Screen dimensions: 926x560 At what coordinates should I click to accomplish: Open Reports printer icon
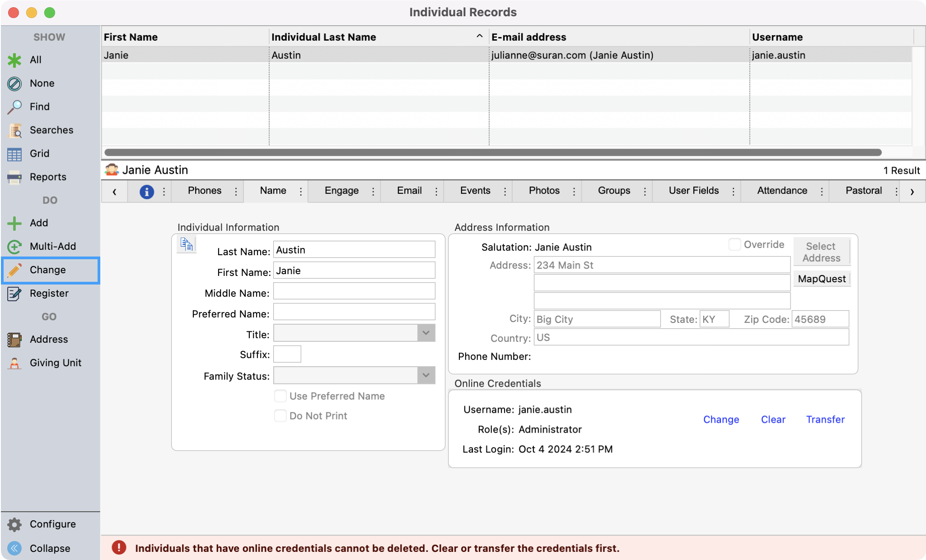point(14,177)
